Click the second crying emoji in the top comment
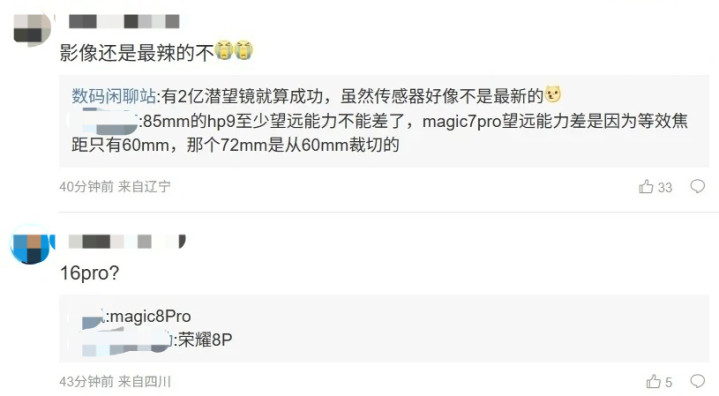This screenshot has width=719, height=396. point(244,50)
